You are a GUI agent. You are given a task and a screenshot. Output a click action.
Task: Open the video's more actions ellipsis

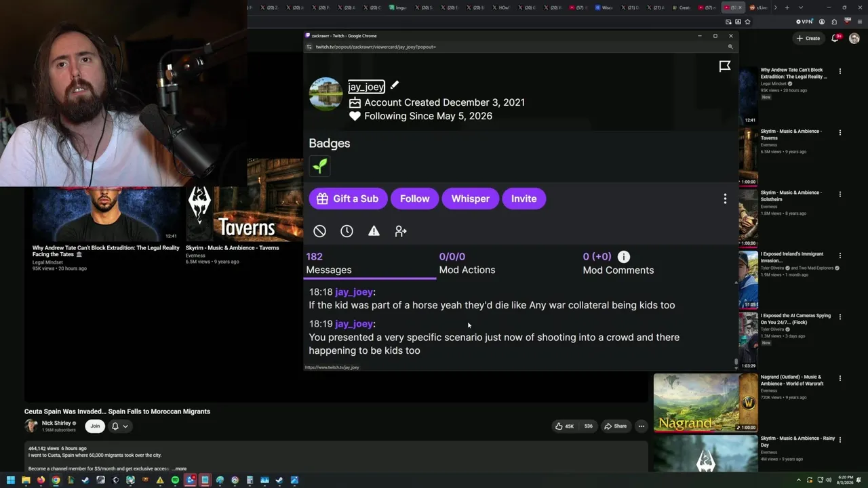pyautogui.click(x=641, y=426)
